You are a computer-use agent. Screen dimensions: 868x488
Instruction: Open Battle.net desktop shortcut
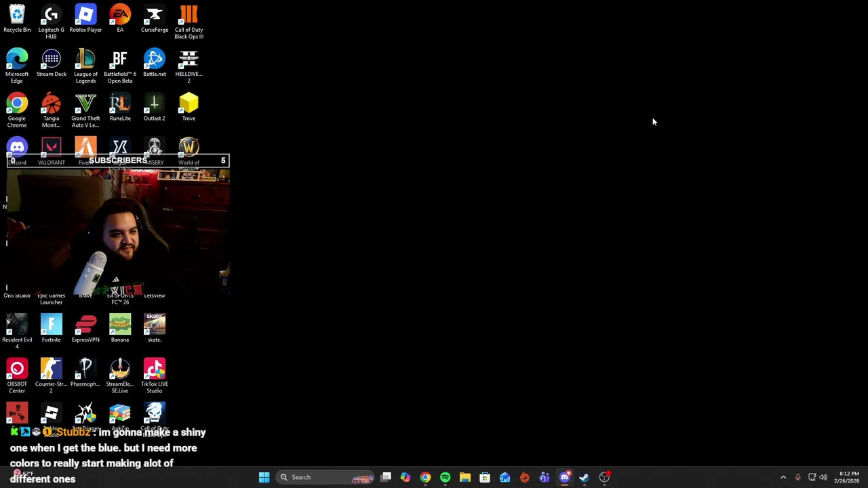154,63
